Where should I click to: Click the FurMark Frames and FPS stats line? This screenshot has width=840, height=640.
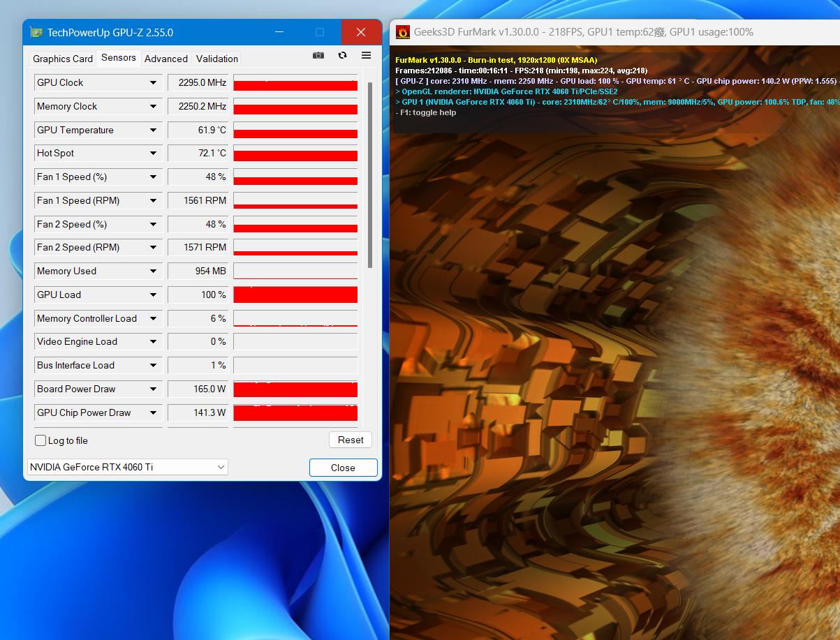(x=521, y=70)
